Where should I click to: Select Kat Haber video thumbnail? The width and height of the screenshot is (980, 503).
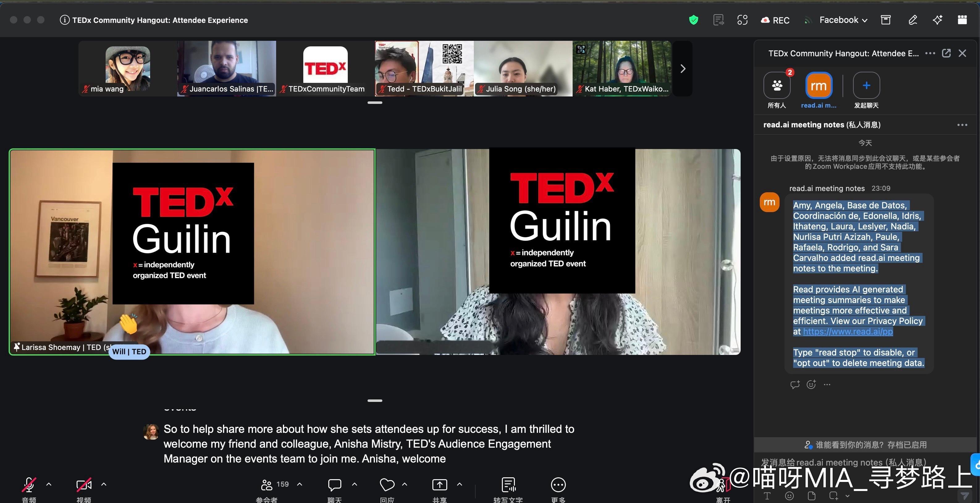[x=622, y=69]
